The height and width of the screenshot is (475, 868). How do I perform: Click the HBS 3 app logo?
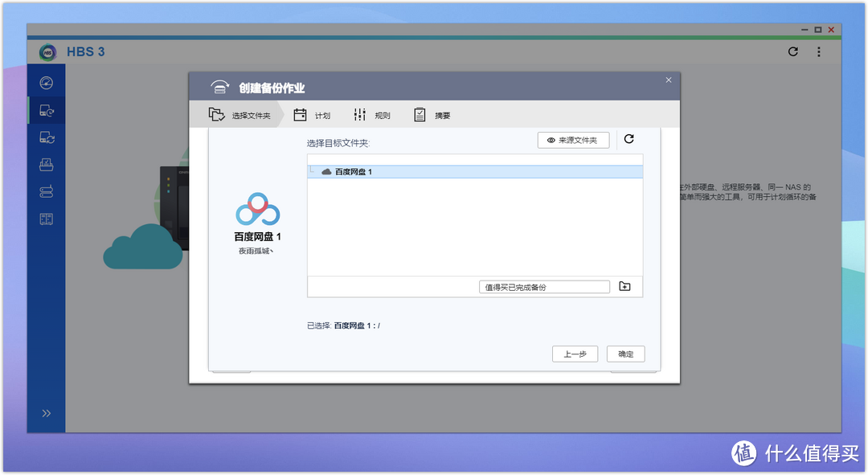[48, 52]
